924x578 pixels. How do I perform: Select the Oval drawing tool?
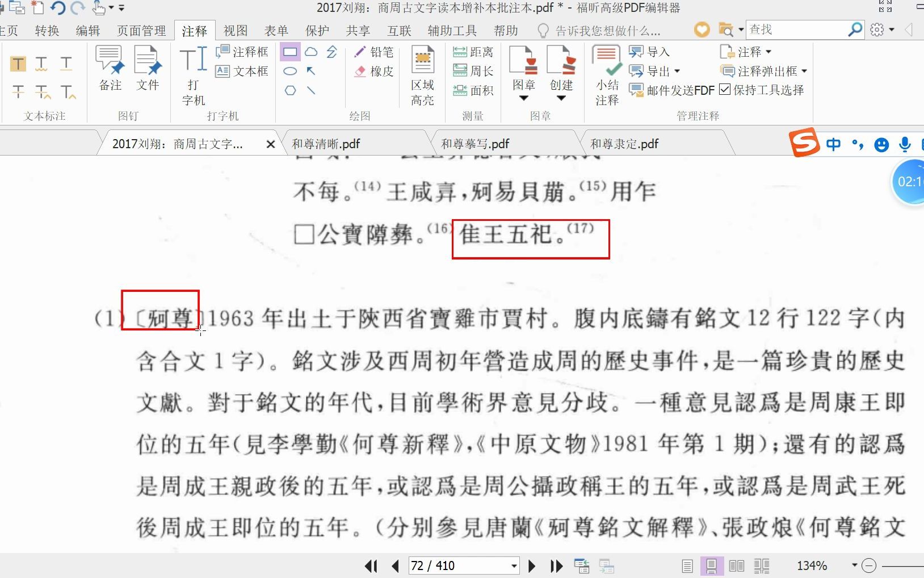tap(290, 72)
